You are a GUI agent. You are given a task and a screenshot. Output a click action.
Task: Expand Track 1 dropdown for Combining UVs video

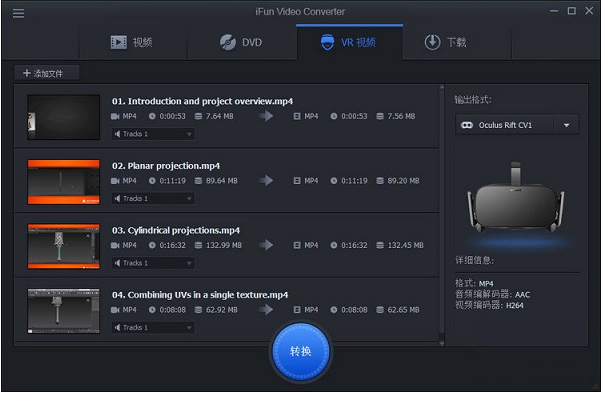pyautogui.click(x=153, y=327)
